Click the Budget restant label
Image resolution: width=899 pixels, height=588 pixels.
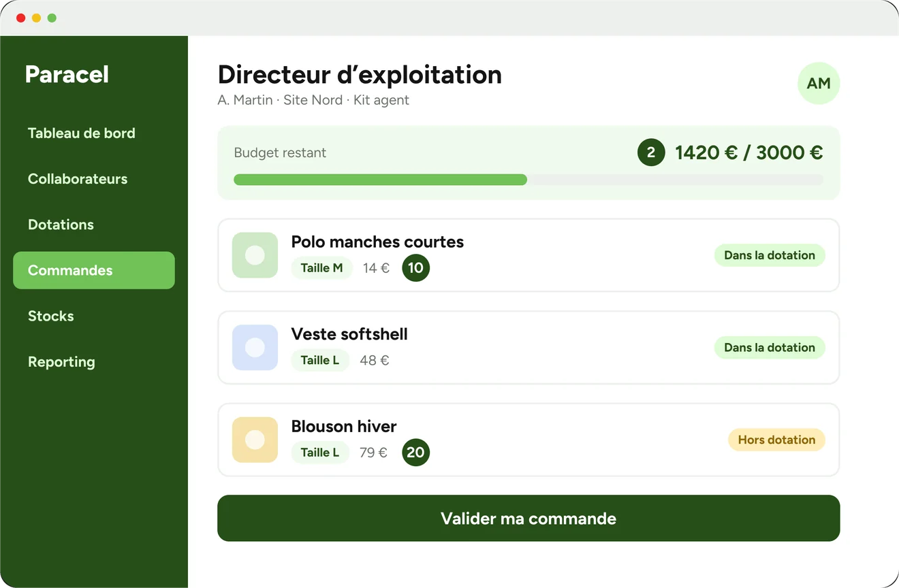(x=280, y=152)
